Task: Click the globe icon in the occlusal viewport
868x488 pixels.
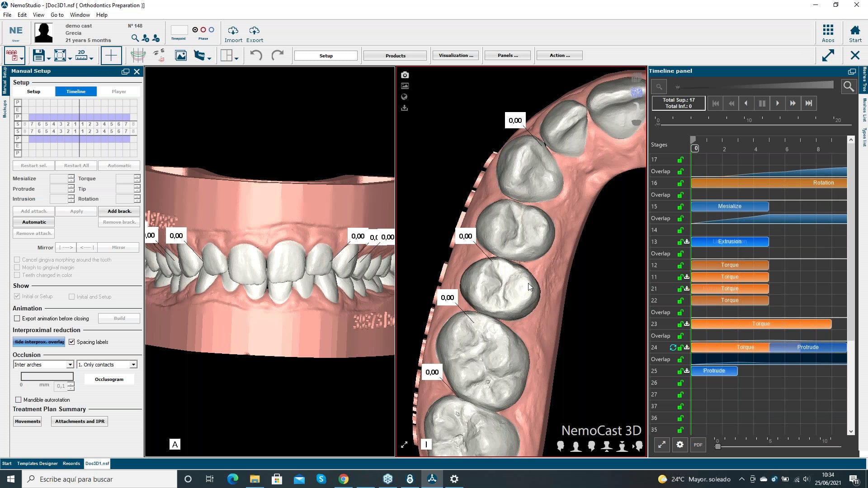Action: pyautogui.click(x=405, y=97)
